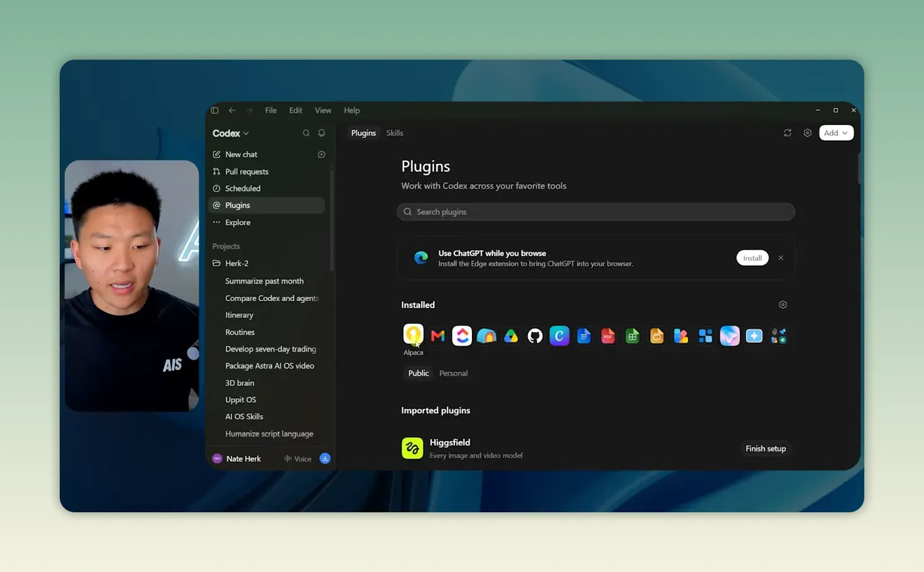Open the Add dropdown button

[836, 133]
